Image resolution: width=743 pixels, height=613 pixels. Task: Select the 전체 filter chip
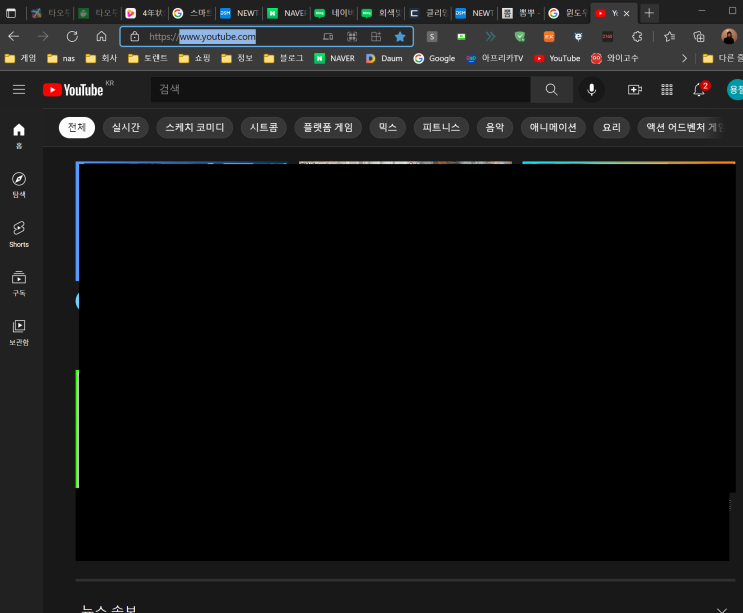tap(77, 127)
